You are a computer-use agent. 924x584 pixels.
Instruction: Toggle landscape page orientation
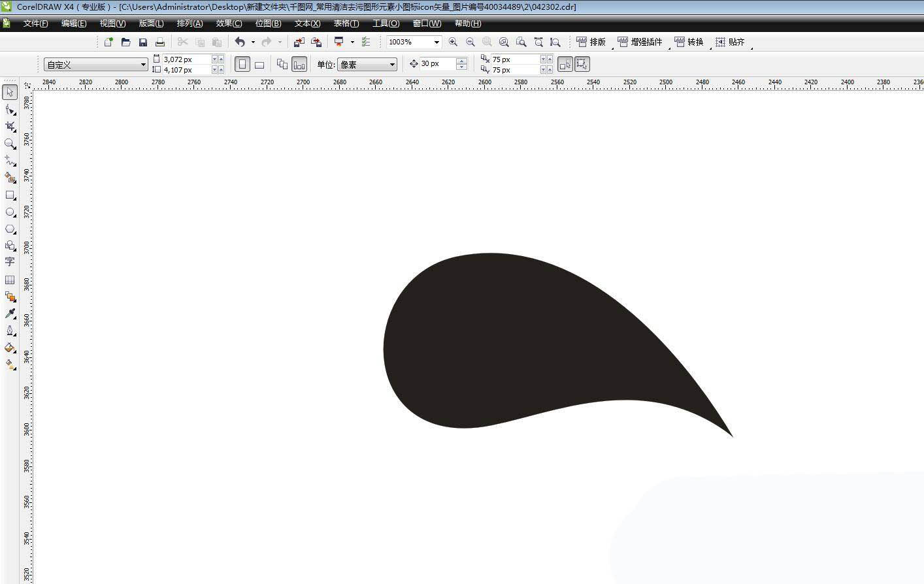(259, 64)
